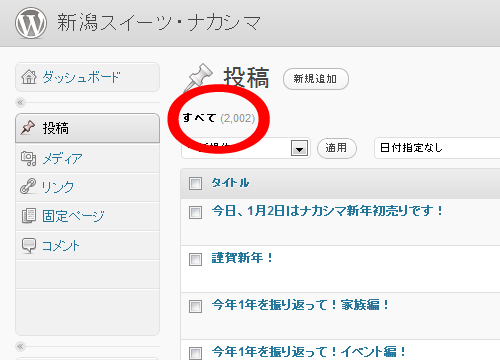Open the 日付指定なし date filter dropdown
Image resolution: width=500 pixels, height=360 pixels.
437,148
